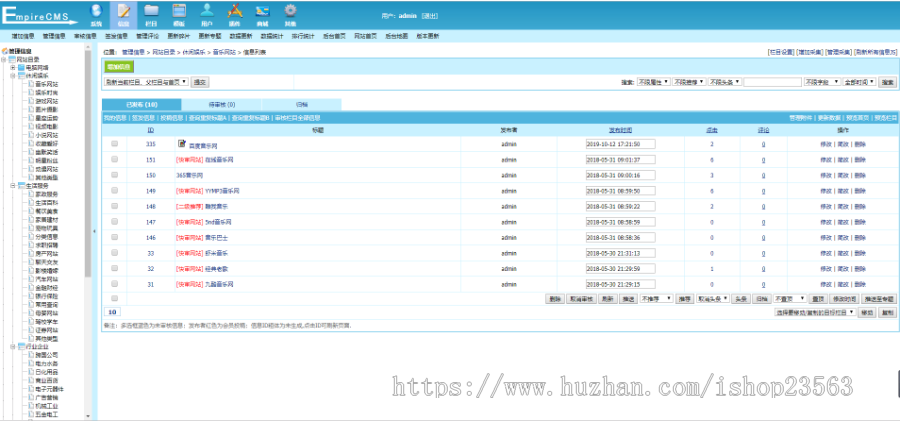Screen dimensions: 900x421
Task: Open the 增加信息 submenu item
Action: click(22, 36)
